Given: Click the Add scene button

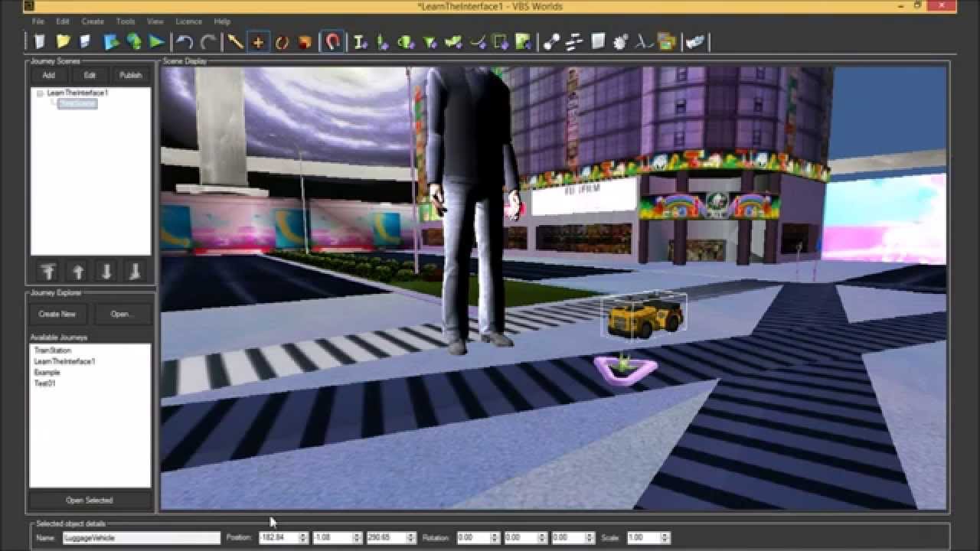Looking at the screenshot, I should [x=48, y=75].
